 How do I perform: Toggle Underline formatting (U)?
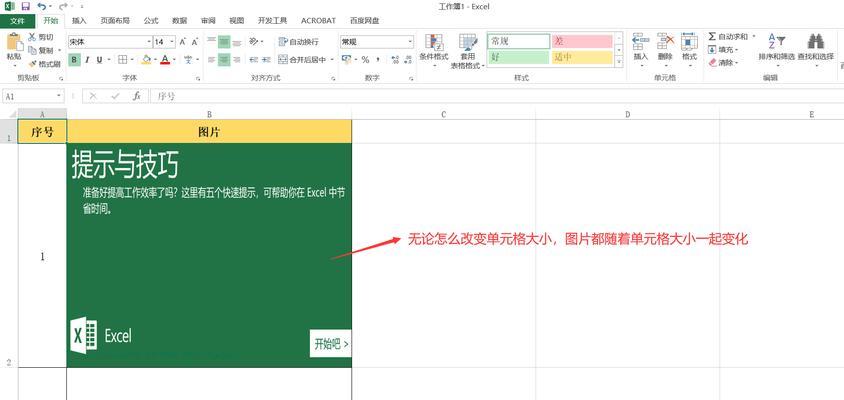(x=99, y=59)
